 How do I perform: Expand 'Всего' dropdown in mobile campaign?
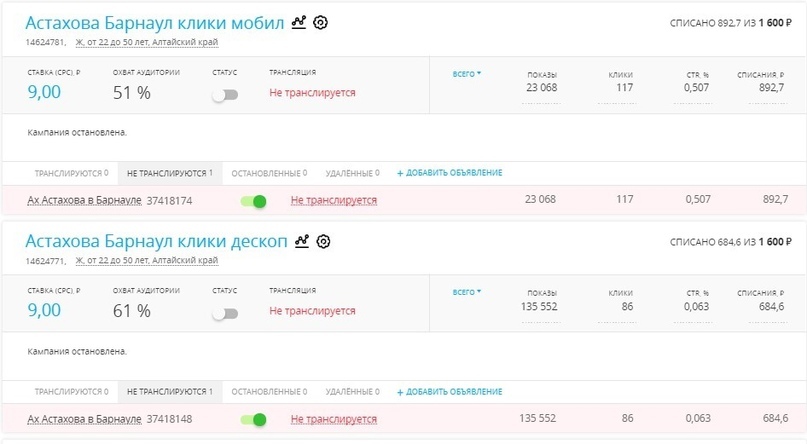467,73
